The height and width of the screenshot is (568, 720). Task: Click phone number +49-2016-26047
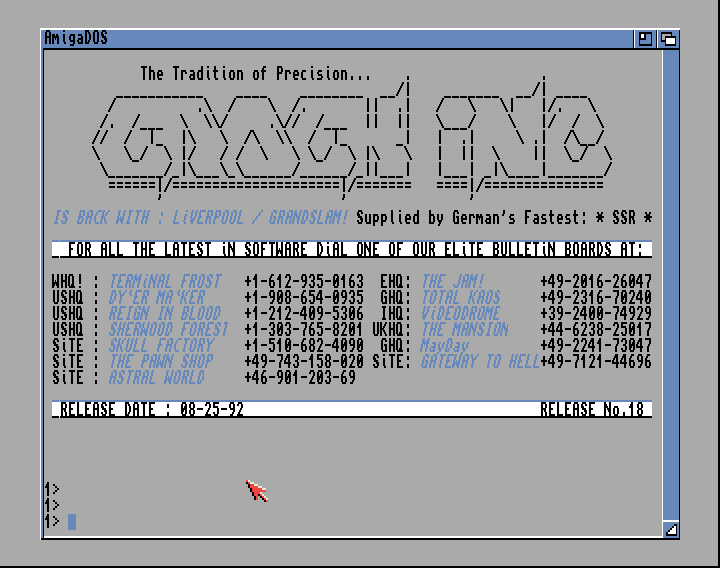pos(596,281)
